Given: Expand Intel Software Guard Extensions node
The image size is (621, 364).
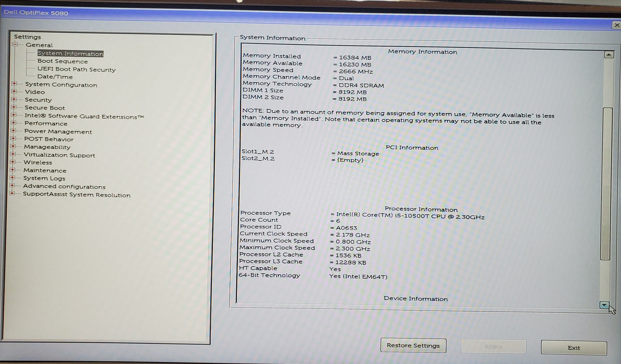Looking at the screenshot, I should tap(14, 115).
